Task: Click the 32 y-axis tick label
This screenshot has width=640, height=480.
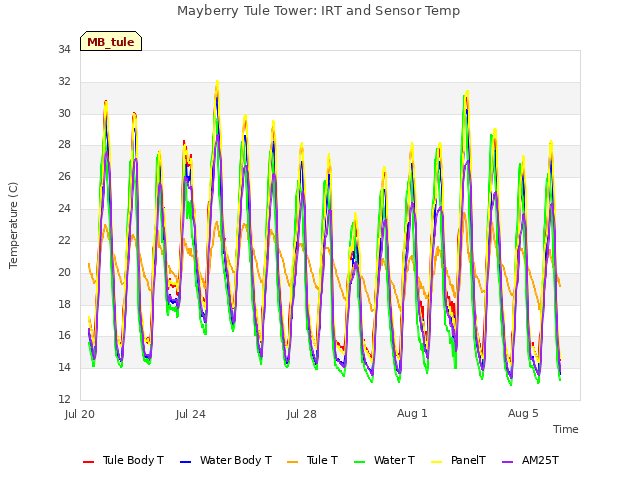Action: coord(64,82)
